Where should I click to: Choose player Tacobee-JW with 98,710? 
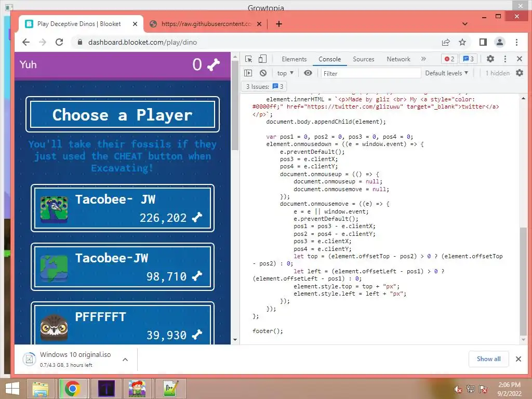123,267
